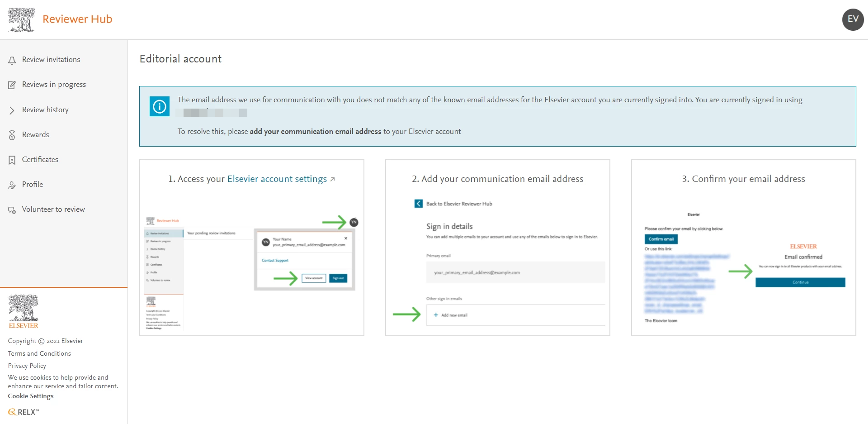
Task: Select Reviews in progress in the sidebar
Action: [54, 84]
